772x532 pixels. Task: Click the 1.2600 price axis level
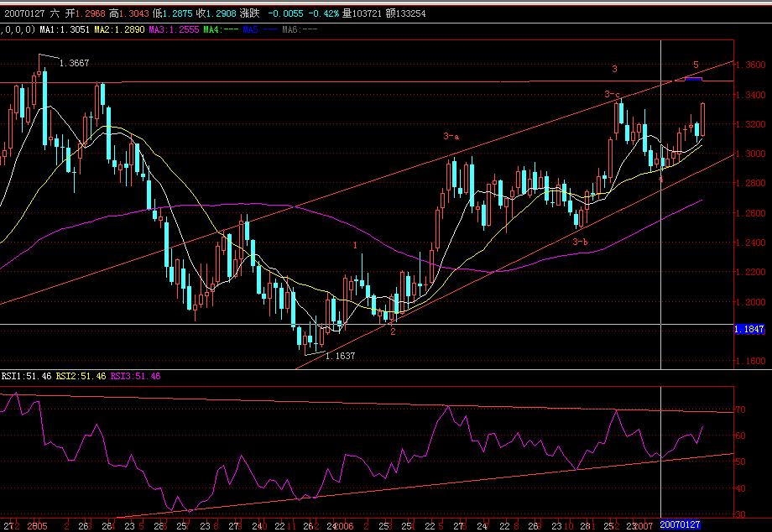pos(751,213)
